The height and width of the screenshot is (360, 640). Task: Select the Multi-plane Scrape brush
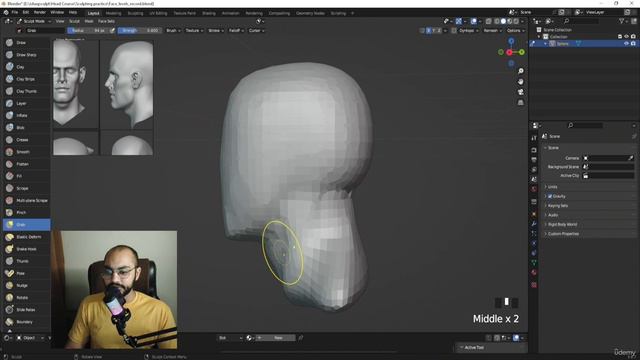pyautogui.click(x=27, y=200)
